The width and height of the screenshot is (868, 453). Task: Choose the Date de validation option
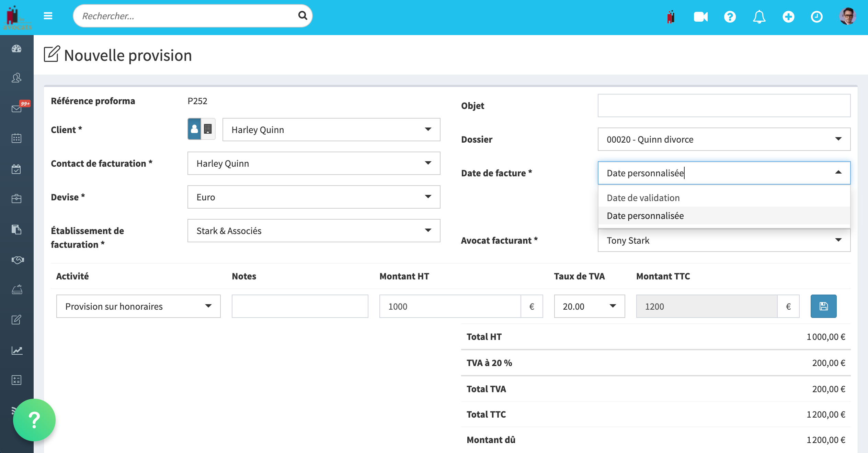click(x=724, y=198)
